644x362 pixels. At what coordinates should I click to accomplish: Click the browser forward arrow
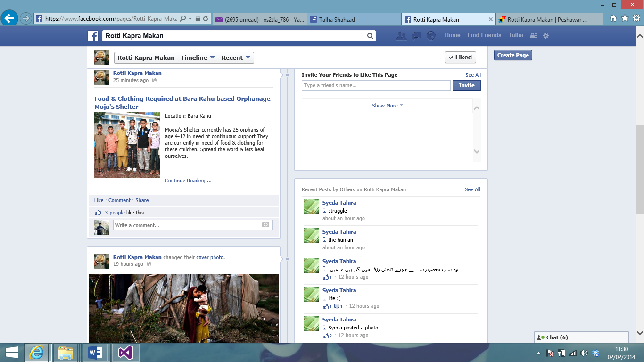point(26,19)
